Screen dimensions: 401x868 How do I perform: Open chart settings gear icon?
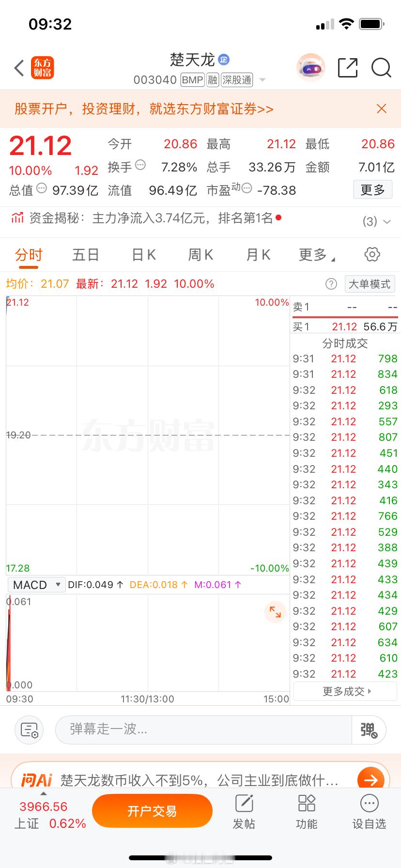tap(372, 254)
